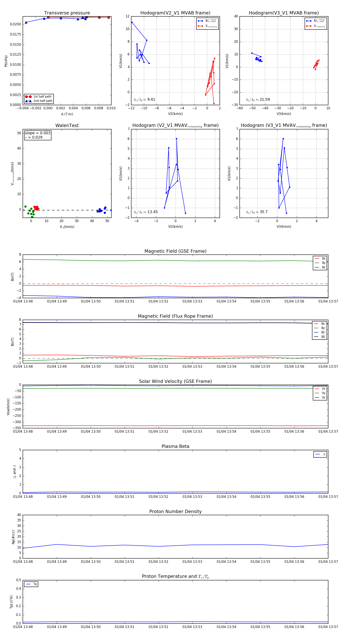The height and width of the screenshot is (644, 351).
Task: Click the "Hodogram(V3_V1 MVAB frame)" title
Action: (x=284, y=13)
